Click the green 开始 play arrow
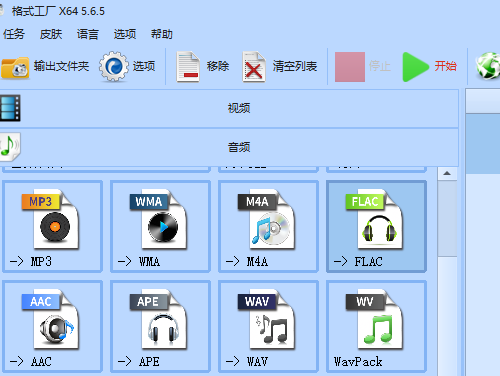The height and width of the screenshot is (376, 500). tap(415, 67)
